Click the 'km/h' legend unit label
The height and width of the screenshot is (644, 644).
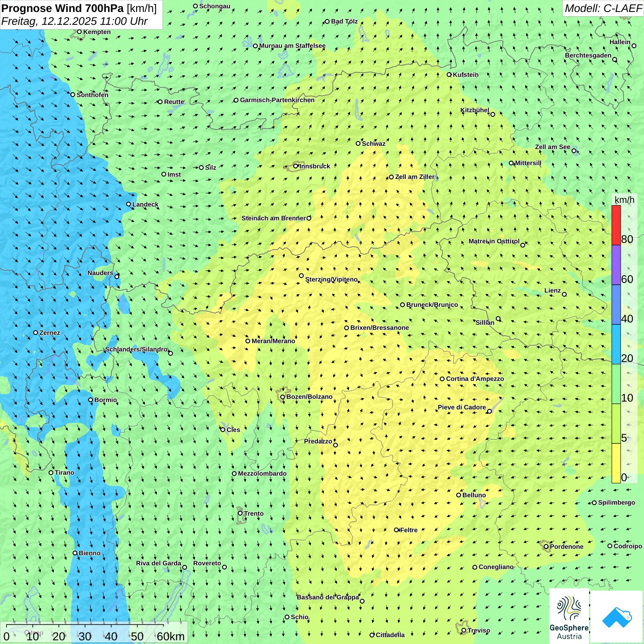click(624, 200)
